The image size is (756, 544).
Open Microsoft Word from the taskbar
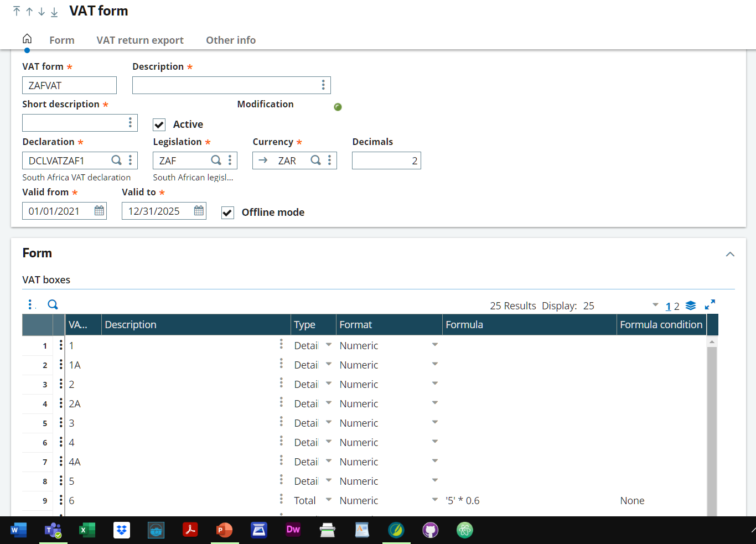pyautogui.click(x=18, y=530)
